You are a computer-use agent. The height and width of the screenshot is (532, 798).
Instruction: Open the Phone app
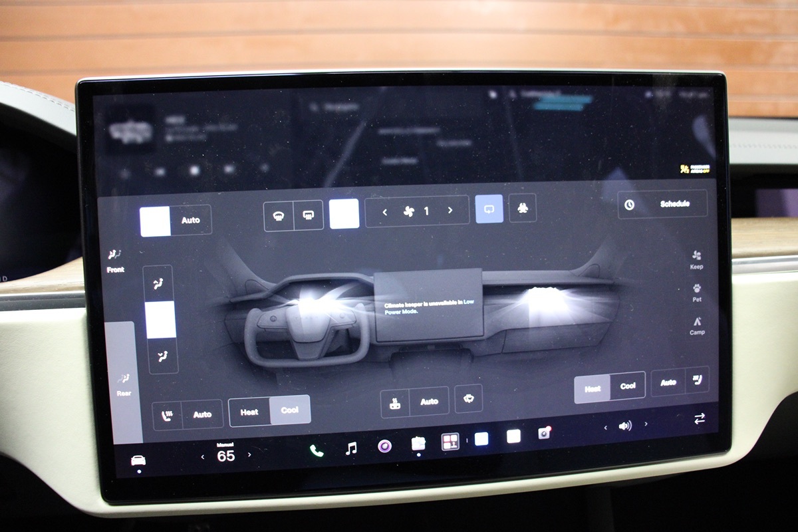pos(317,450)
